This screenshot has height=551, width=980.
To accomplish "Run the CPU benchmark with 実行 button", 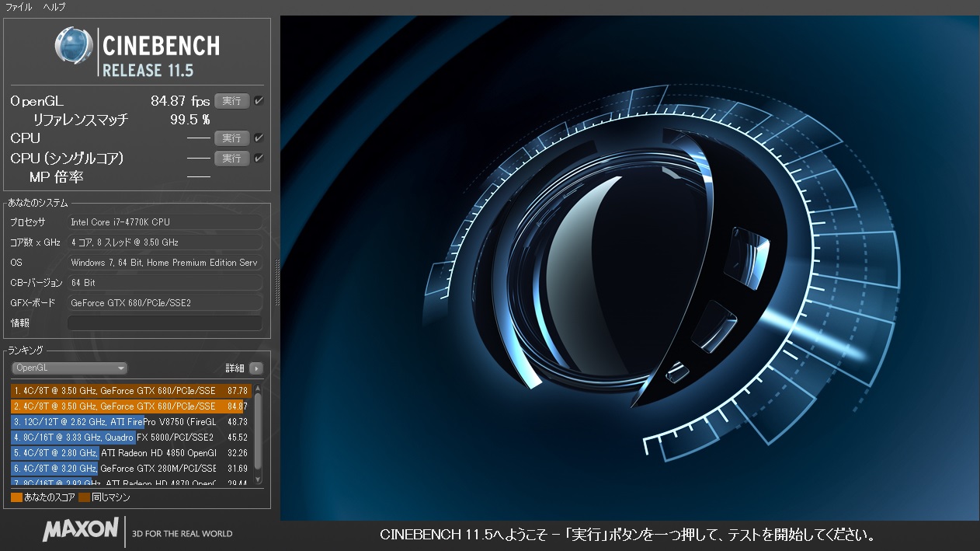I will (231, 138).
